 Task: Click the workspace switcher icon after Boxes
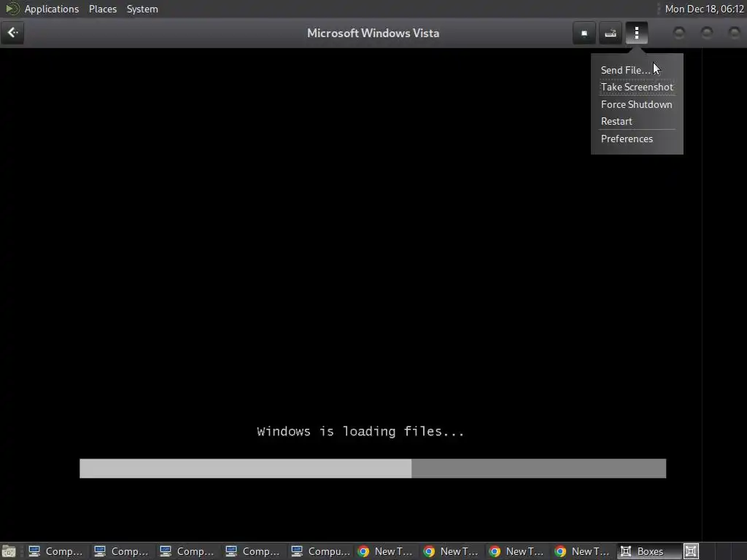(691, 551)
